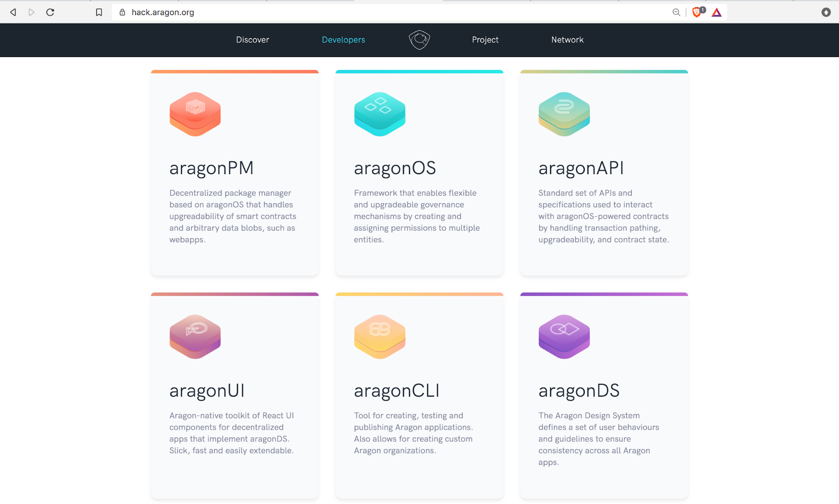This screenshot has width=839, height=504.
Task: Open the Project menu
Action: point(485,40)
